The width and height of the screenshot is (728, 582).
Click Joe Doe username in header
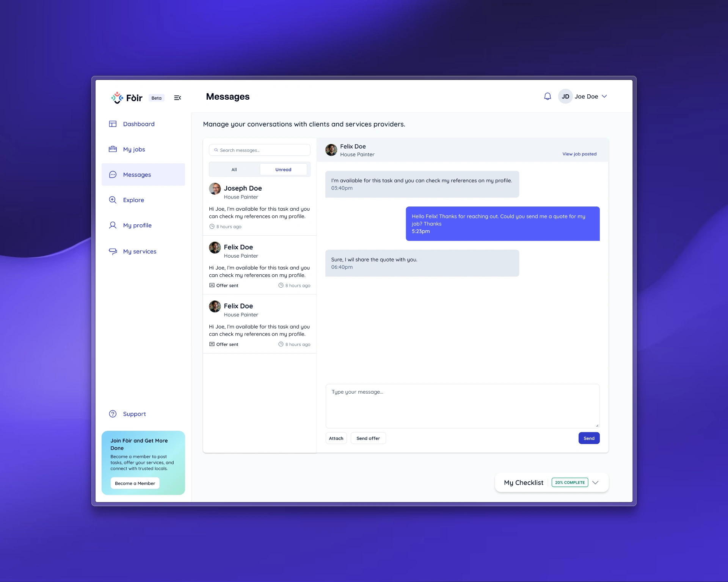[587, 97]
